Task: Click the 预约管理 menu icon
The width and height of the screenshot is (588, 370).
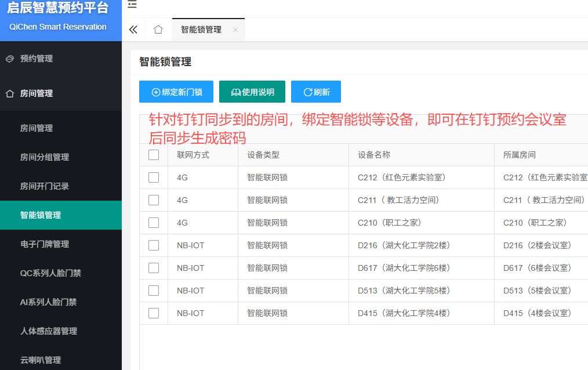Action: (10, 59)
